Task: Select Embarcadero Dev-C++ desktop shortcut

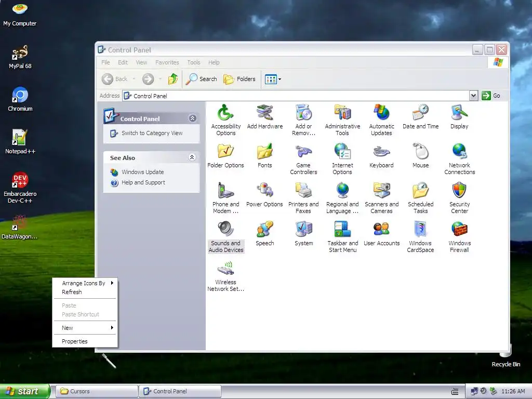Action: [x=20, y=188]
